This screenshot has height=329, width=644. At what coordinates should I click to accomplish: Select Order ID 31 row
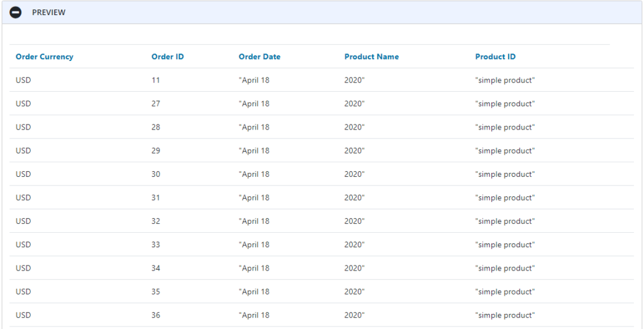321,198
